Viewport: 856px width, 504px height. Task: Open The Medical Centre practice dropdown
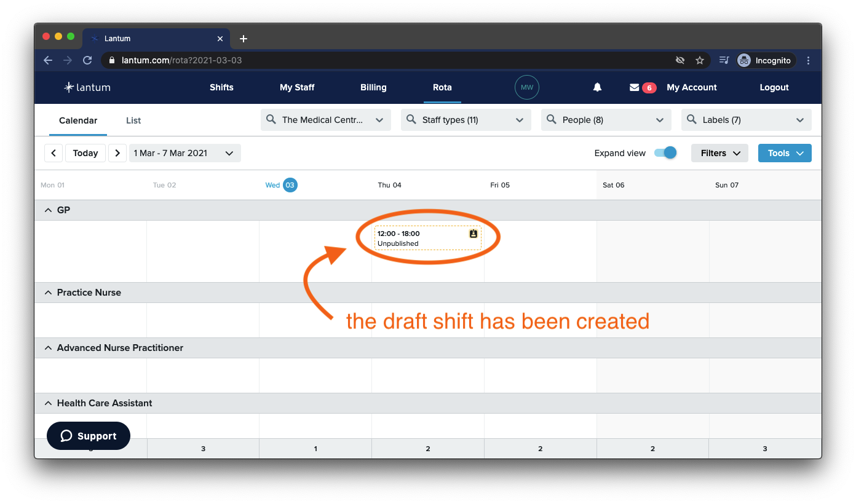point(326,120)
